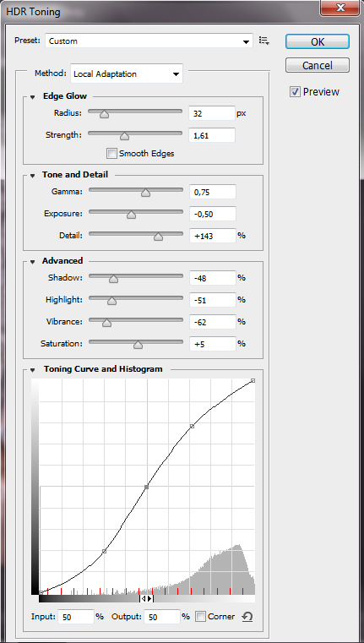
Task: Click the Cancel button
Action: click(318, 65)
